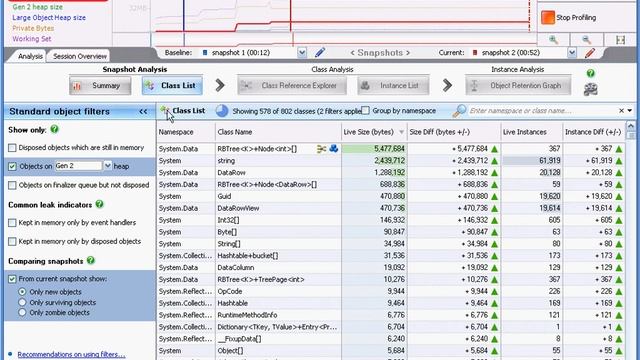Uncheck Objects on Gen 2 heap filter
The height and width of the screenshot is (360, 640).
pos(12,166)
